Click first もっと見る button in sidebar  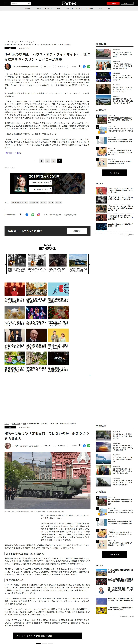click(114, 172)
